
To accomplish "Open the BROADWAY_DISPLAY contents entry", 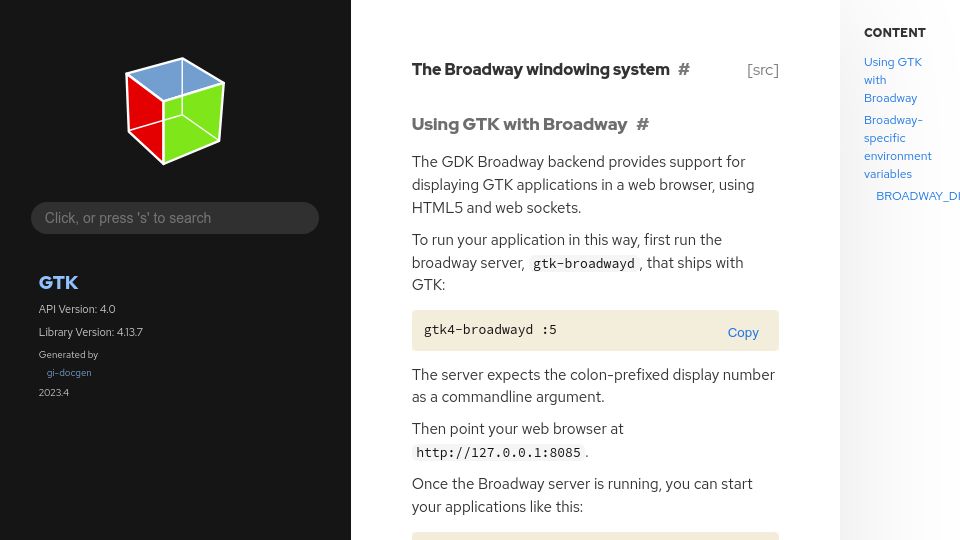I will (x=918, y=196).
